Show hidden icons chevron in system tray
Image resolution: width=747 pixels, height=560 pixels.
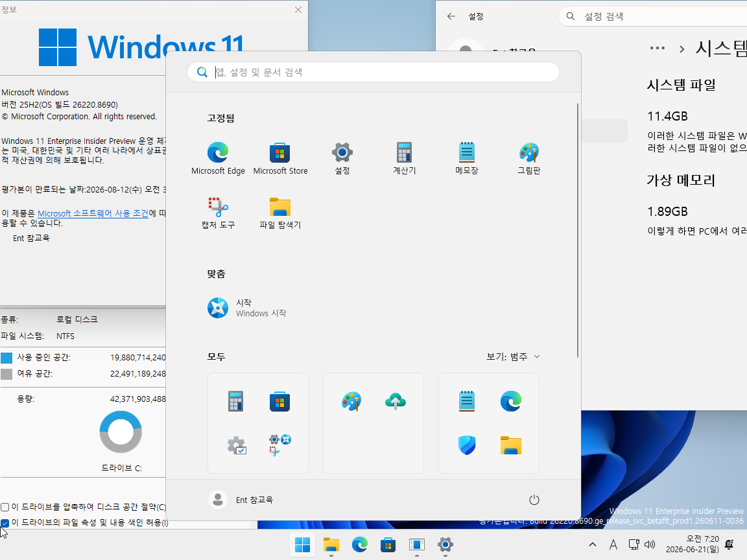coord(592,544)
